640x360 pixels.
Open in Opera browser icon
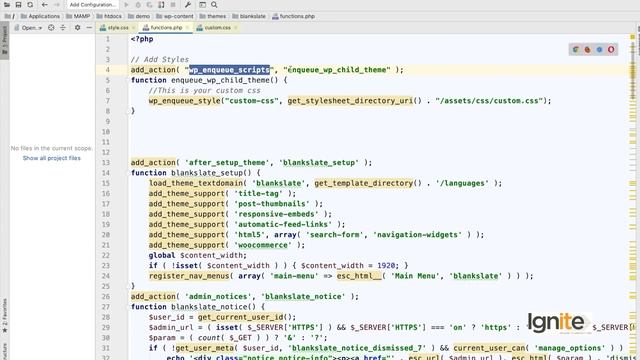[611, 50]
